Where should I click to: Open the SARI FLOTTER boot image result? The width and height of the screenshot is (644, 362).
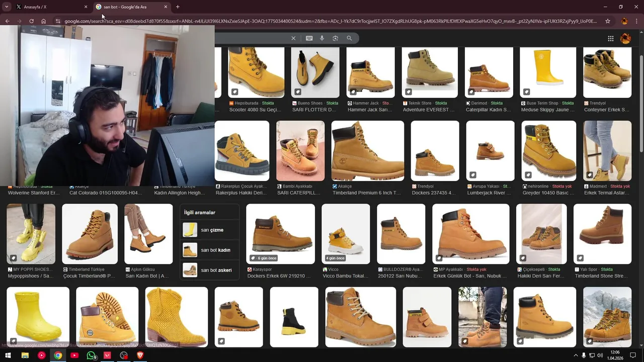(x=315, y=72)
